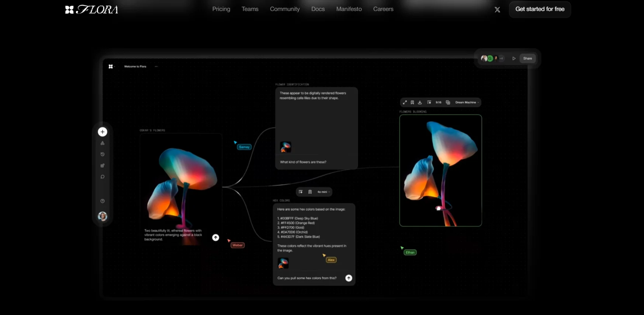The image size is (644, 315).
Task: Click the FLOWER IDENTIFICATION node label
Action: [292, 85]
